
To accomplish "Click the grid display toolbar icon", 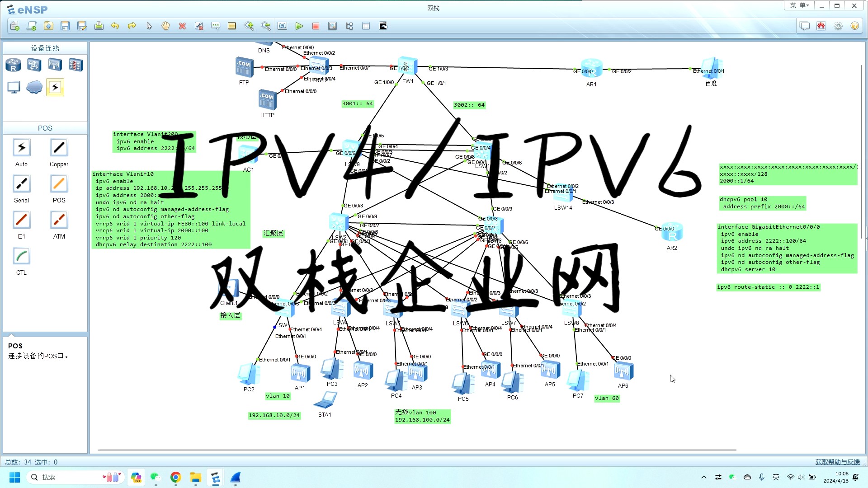I will (366, 26).
